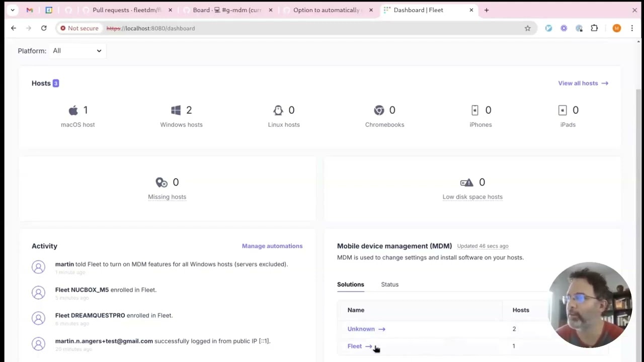
Task: Click the Low disk space hosts icon
Action: (x=466, y=182)
